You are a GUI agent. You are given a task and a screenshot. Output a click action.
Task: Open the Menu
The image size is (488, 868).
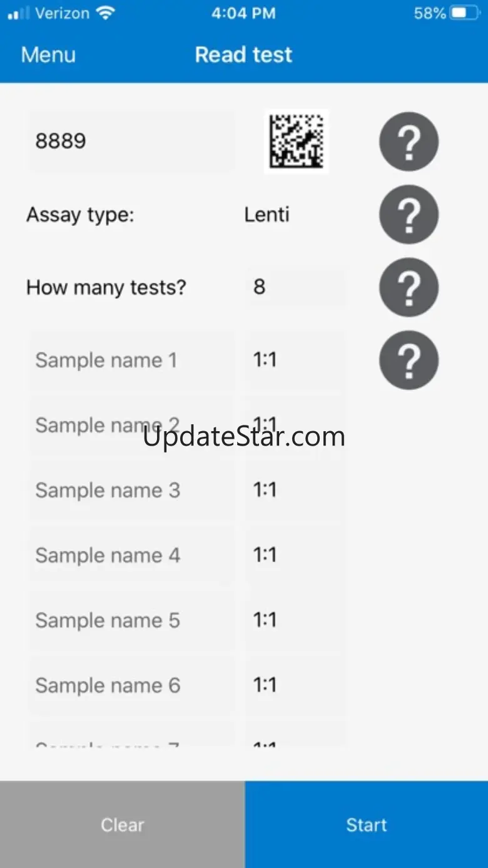click(x=48, y=54)
